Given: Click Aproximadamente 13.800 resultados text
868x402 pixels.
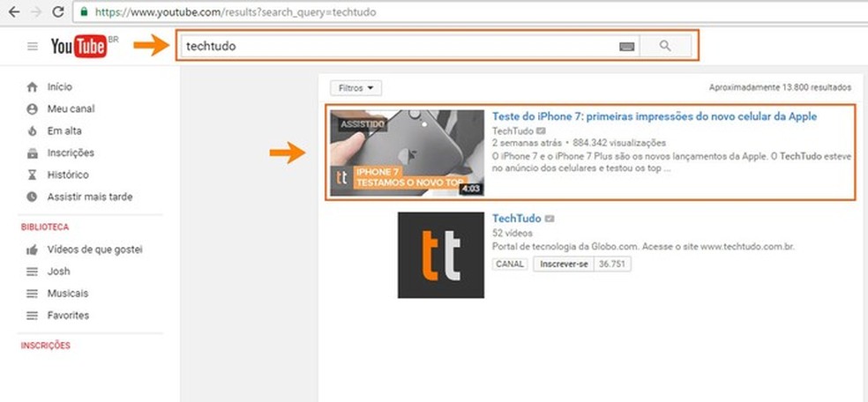Looking at the screenshot, I should tap(780, 88).
